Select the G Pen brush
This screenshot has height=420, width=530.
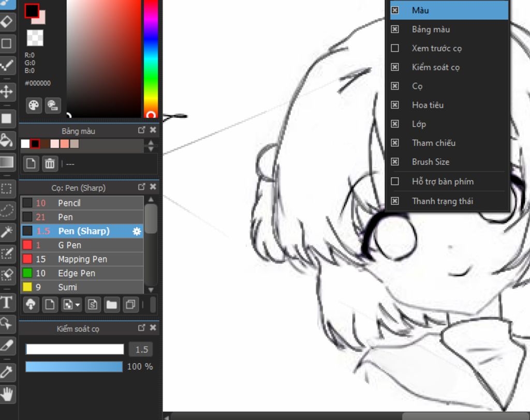click(x=82, y=245)
